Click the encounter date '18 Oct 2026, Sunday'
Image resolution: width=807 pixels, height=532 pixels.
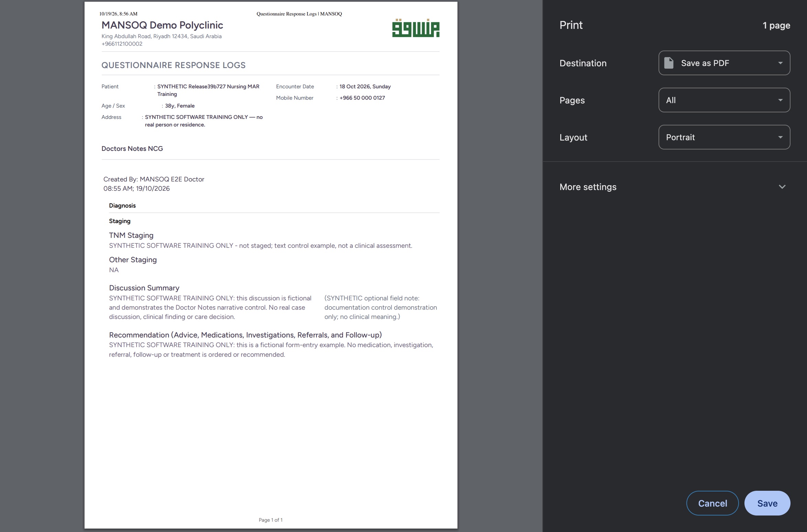coord(365,87)
